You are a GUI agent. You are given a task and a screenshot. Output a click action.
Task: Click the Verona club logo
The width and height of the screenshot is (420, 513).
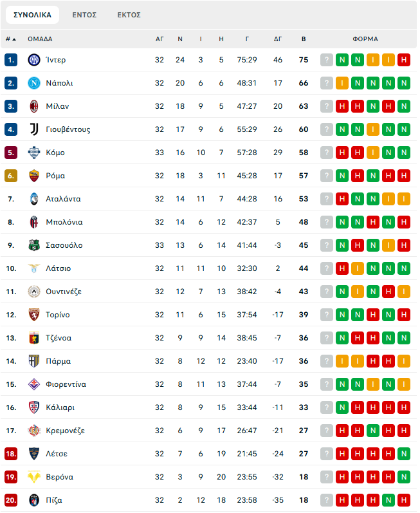pos(34,477)
